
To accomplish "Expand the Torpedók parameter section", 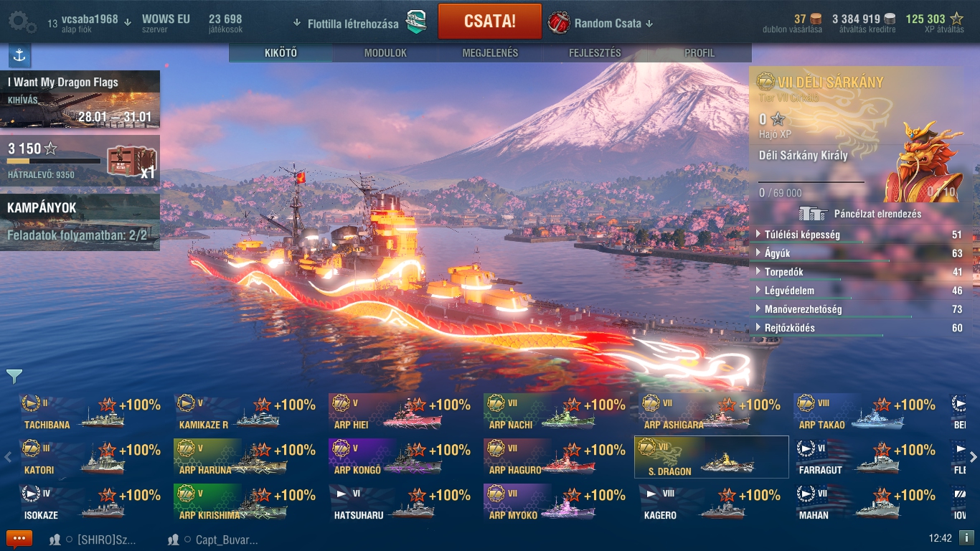I will click(x=859, y=272).
